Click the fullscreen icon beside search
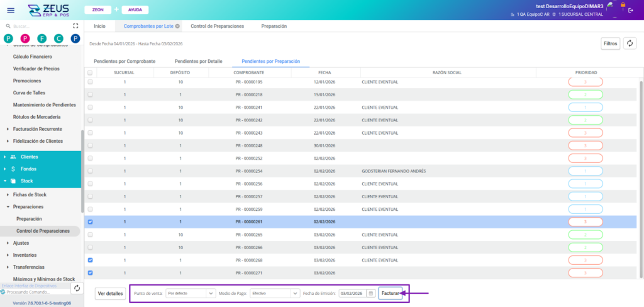This screenshot has height=307, width=644. click(x=76, y=26)
